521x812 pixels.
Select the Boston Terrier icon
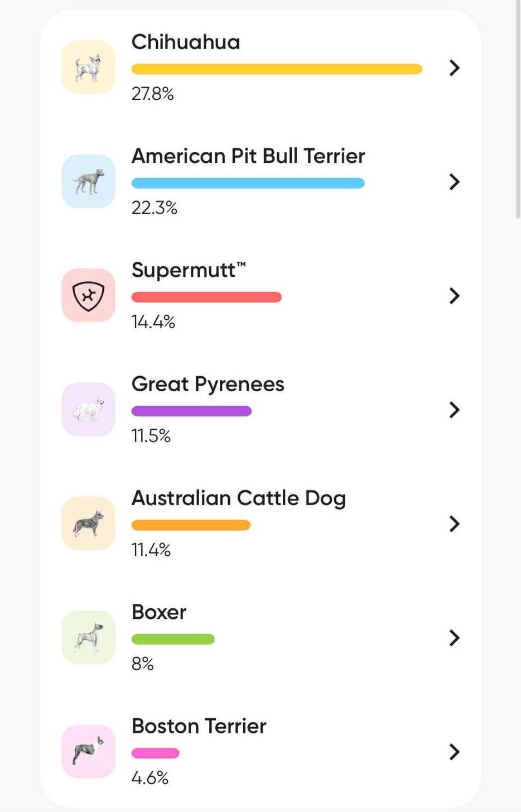88,751
